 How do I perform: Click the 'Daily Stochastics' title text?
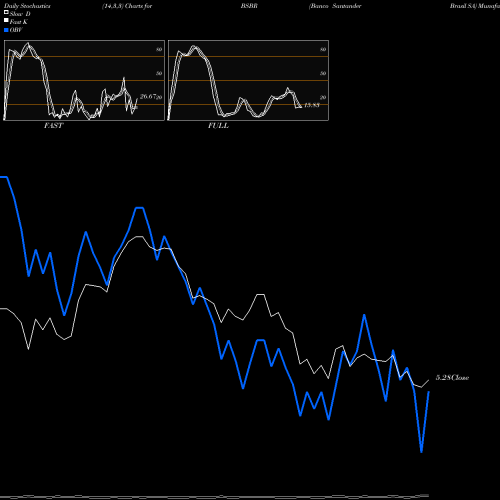point(27,6)
